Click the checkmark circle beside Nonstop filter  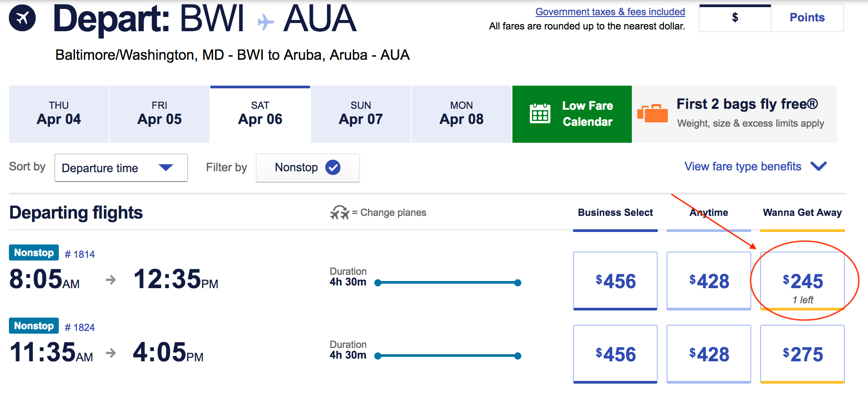[x=332, y=168]
